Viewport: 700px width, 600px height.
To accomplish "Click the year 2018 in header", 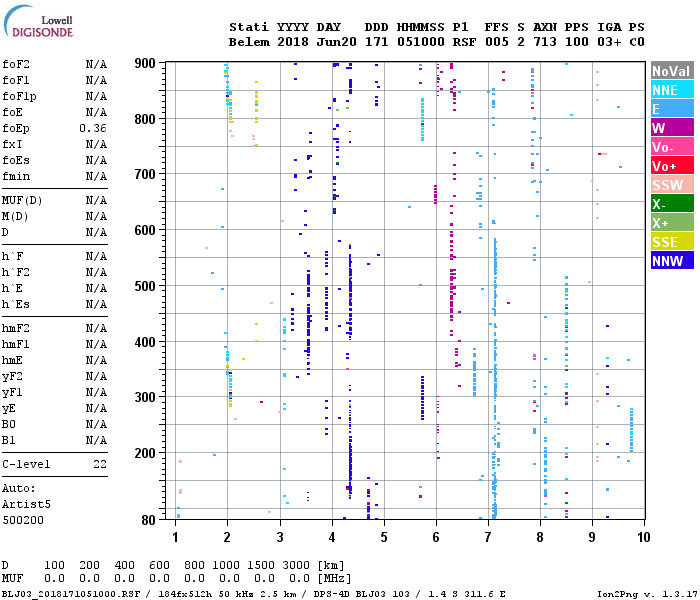I will click(293, 42).
